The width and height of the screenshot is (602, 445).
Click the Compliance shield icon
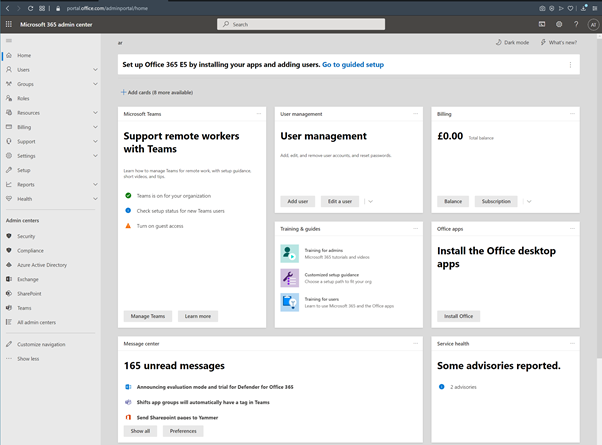[9, 250]
